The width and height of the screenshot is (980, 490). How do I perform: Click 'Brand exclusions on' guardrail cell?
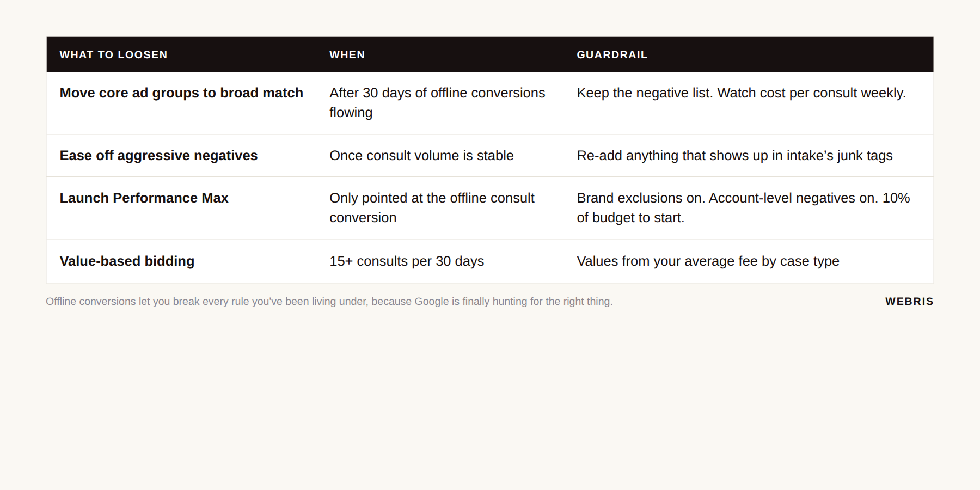[743, 208]
